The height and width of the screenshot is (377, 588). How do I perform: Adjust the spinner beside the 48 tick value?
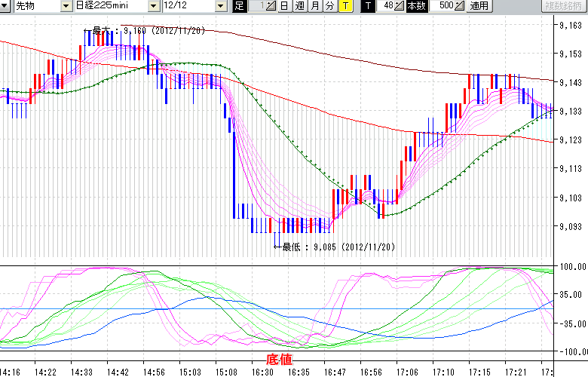click(x=400, y=6)
